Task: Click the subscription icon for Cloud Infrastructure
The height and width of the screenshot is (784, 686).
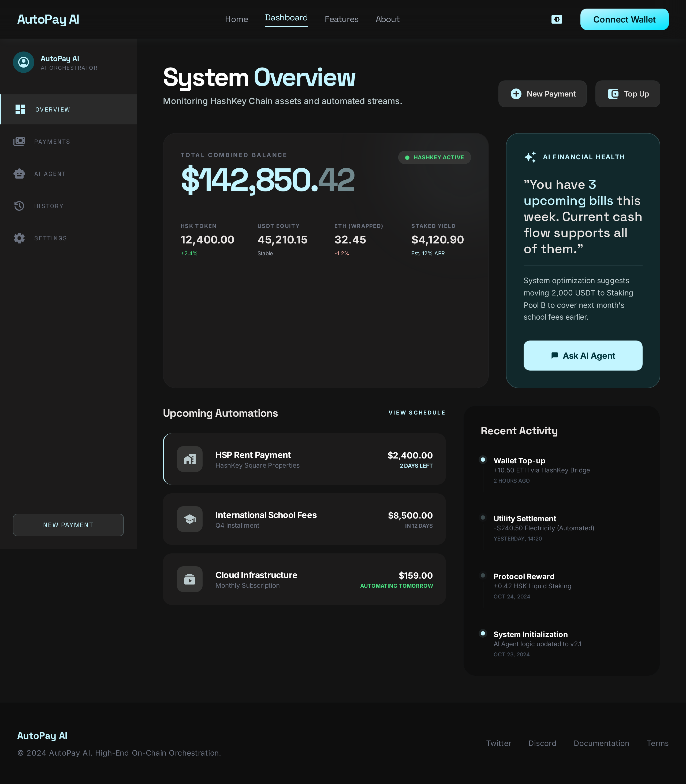Action: [x=189, y=579]
